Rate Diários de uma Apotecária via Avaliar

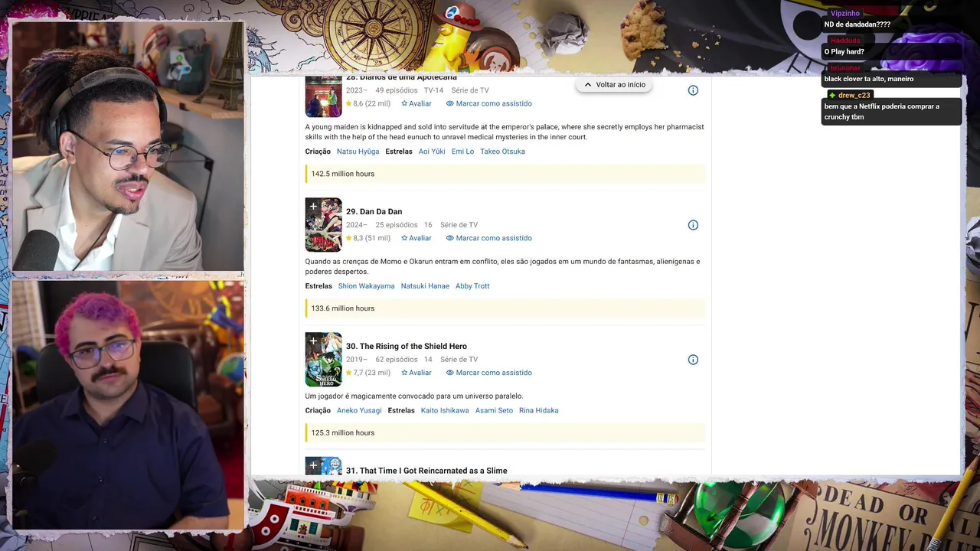416,103
